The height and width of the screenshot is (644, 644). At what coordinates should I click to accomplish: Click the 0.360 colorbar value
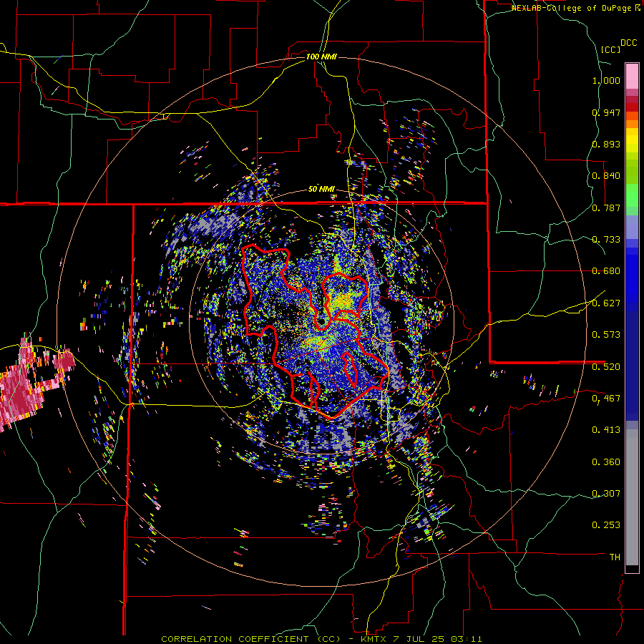click(x=606, y=462)
